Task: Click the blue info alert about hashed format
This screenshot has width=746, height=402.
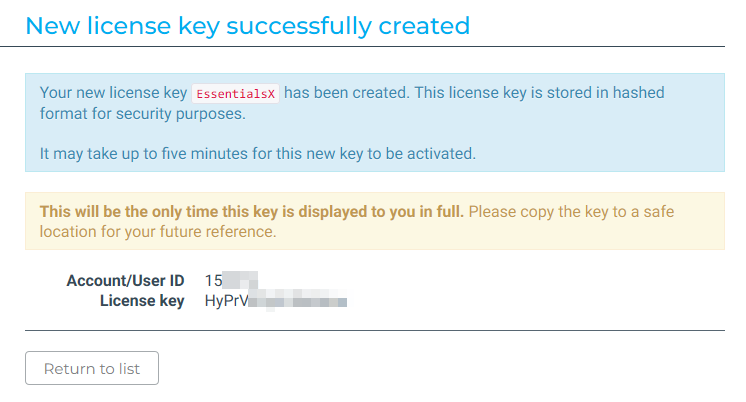Action: pyautogui.click(x=375, y=122)
